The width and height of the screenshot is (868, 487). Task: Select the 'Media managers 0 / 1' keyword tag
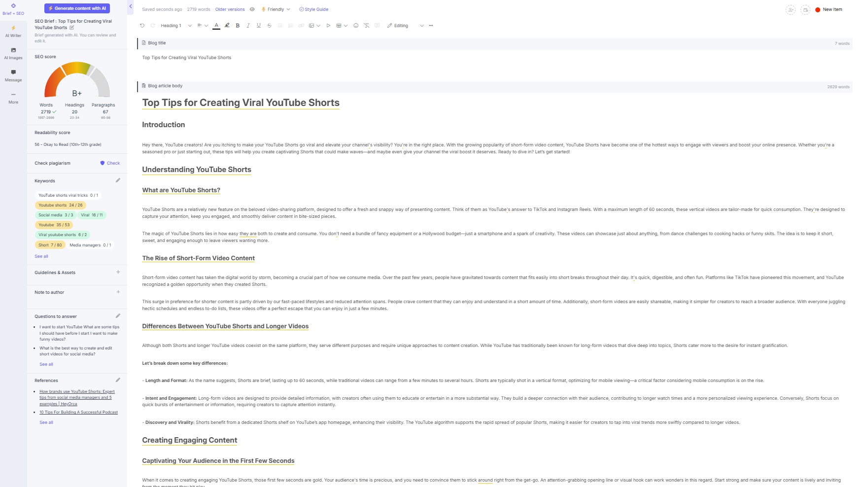(90, 245)
